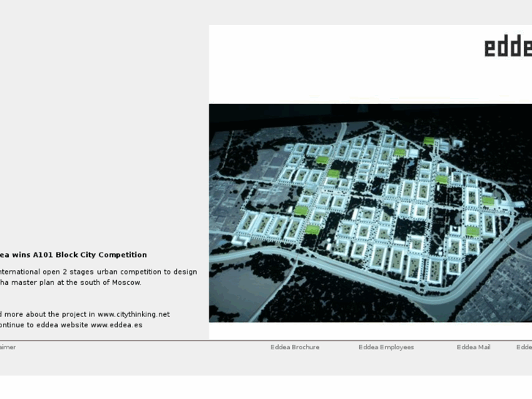
Task: Follow the www.citythinking.net project link line
Action: pyautogui.click(x=84, y=315)
